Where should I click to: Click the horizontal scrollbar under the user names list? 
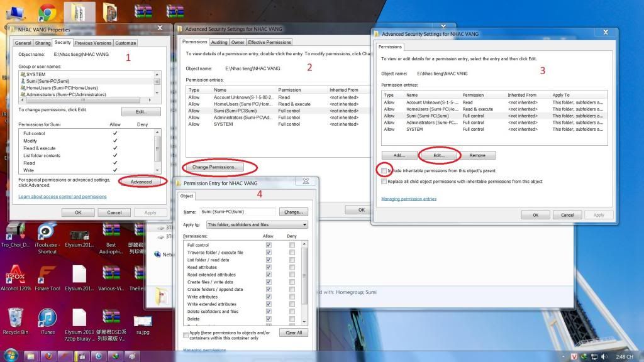click(x=86, y=100)
